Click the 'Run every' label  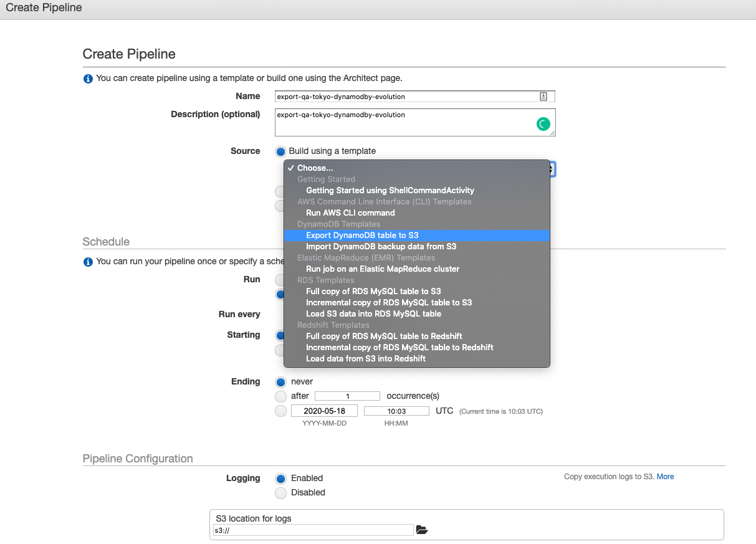tap(239, 315)
